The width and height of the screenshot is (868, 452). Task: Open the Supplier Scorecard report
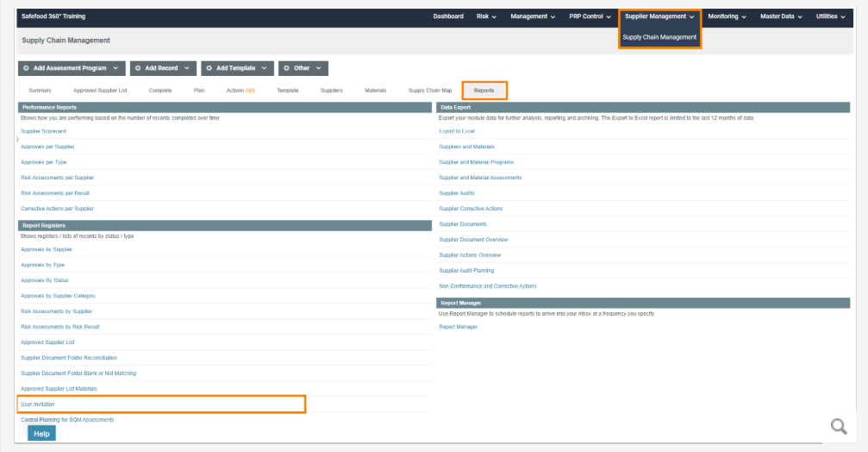[x=43, y=131]
